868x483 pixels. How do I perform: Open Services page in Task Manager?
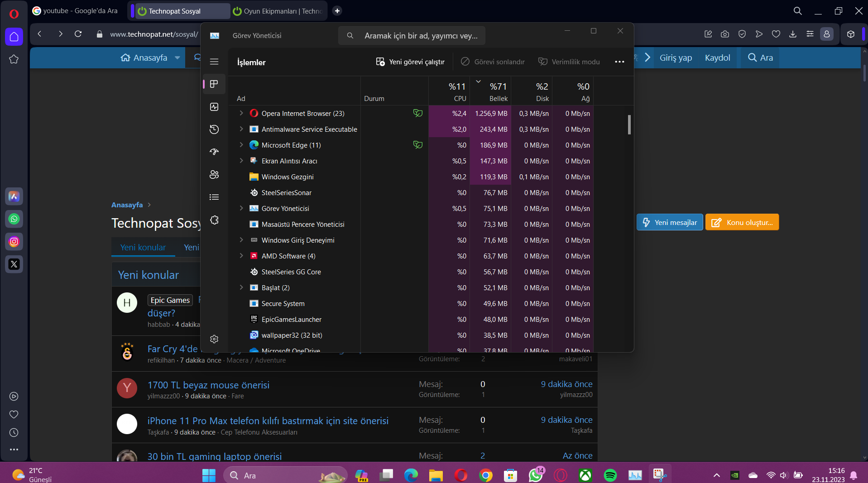(x=214, y=220)
